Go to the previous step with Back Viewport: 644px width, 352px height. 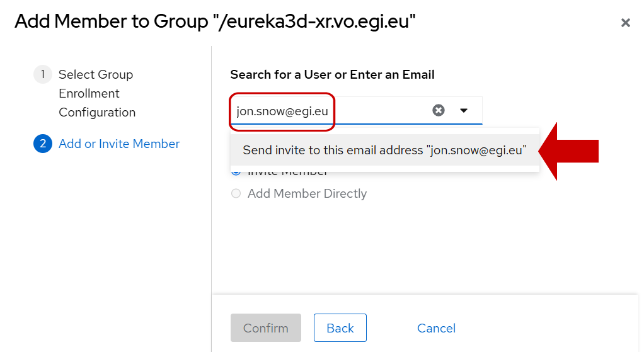tap(340, 328)
